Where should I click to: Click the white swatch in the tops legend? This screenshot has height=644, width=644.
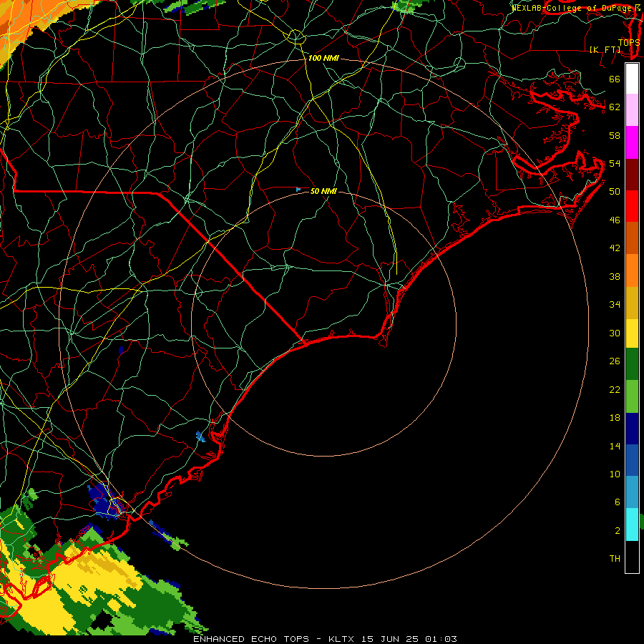[x=632, y=79]
